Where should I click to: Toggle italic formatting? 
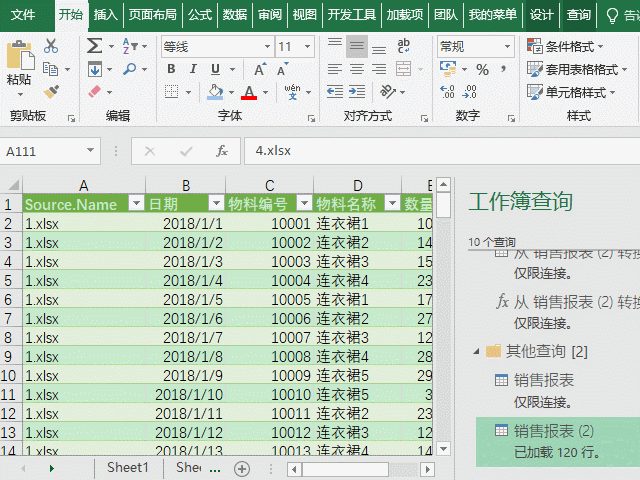click(194, 69)
